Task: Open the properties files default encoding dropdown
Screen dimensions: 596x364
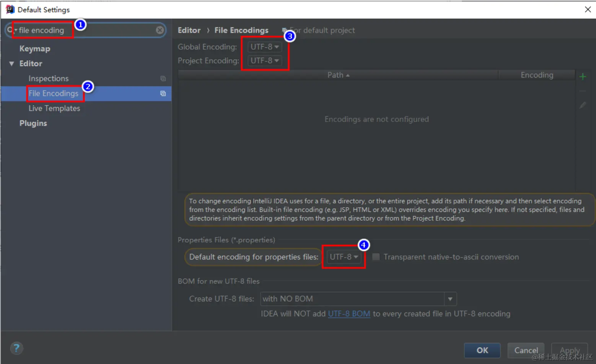Action: click(x=344, y=257)
